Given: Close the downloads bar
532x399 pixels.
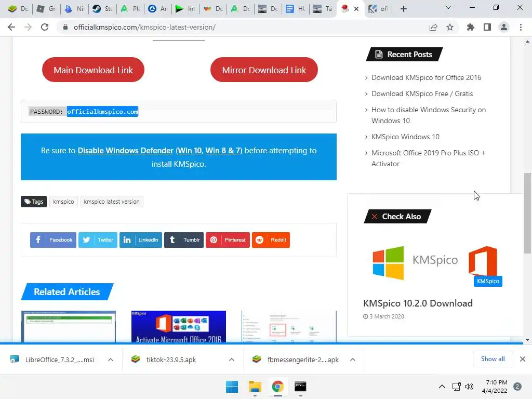Looking at the screenshot, I should click(x=523, y=359).
